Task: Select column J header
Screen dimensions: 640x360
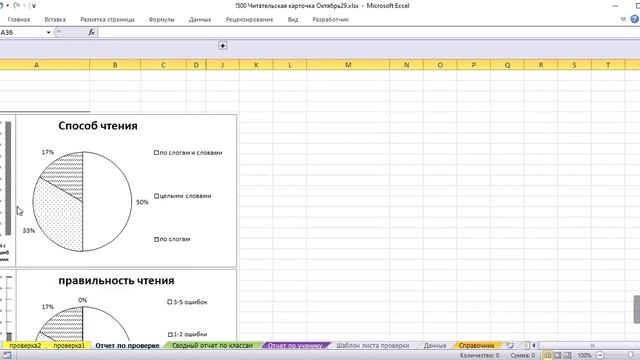Action: click(222, 65)
